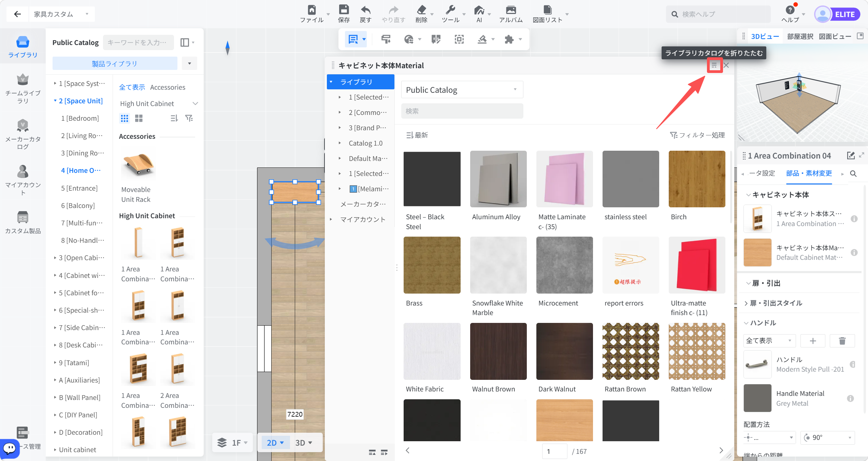The height and width of the screenshot is (461, 868).
Task: Toggle the 2D view mode
Action: point(275,443)
